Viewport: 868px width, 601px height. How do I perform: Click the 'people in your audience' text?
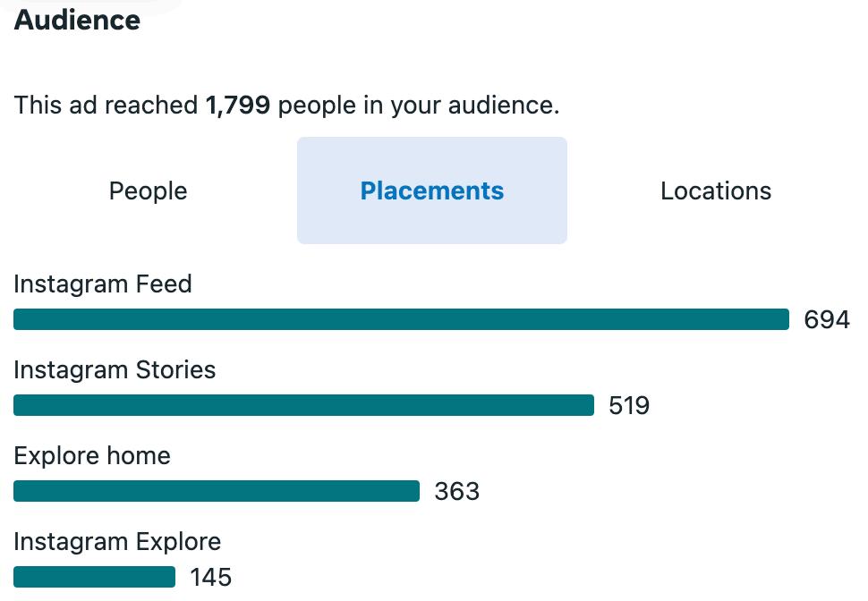coord(419,106)
